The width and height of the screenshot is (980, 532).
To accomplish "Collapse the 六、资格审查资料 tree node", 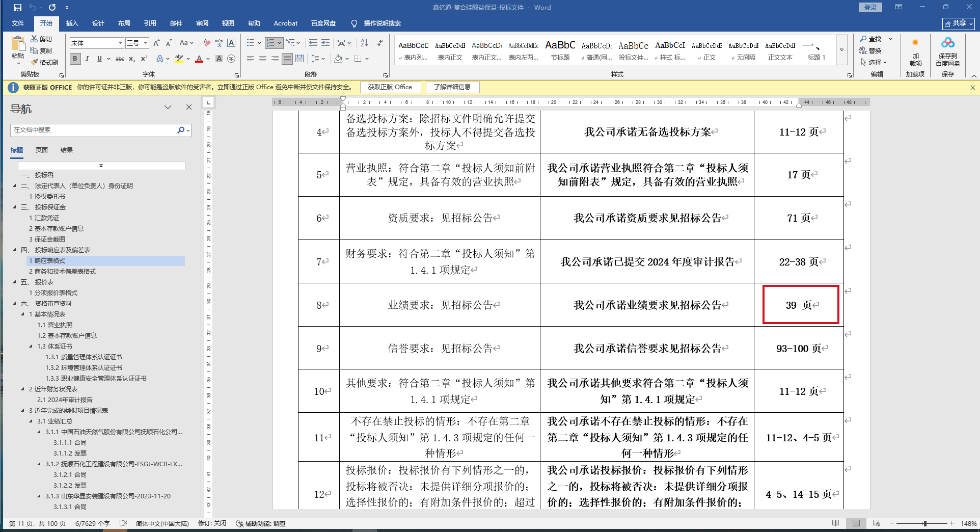I will tap(15, 304).
